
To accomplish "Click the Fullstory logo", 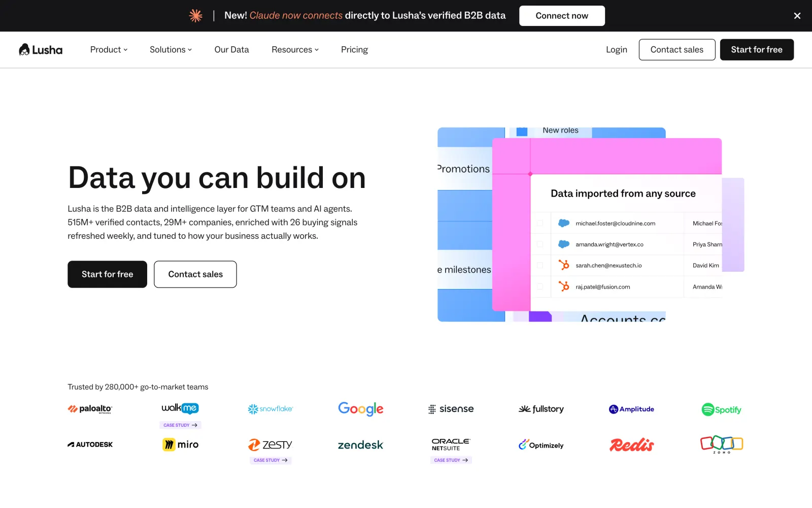I will point(541,409).
